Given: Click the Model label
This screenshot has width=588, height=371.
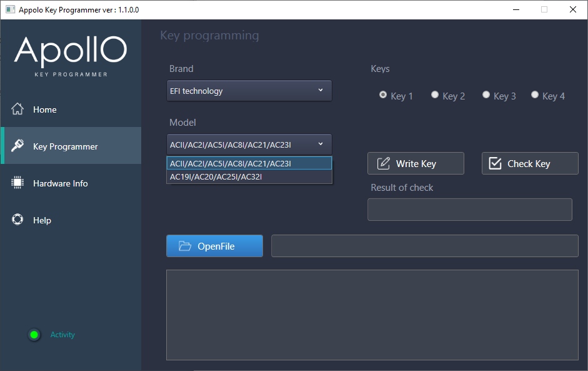Looking at the screenshot, I should 182,123.
